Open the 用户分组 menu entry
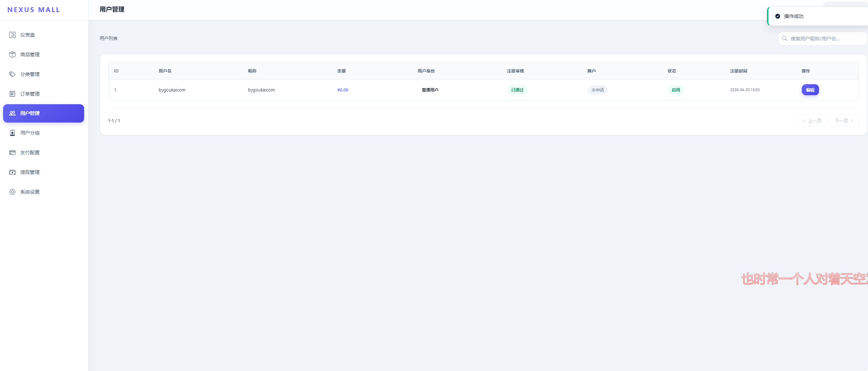868x371 pixels. 43,133
